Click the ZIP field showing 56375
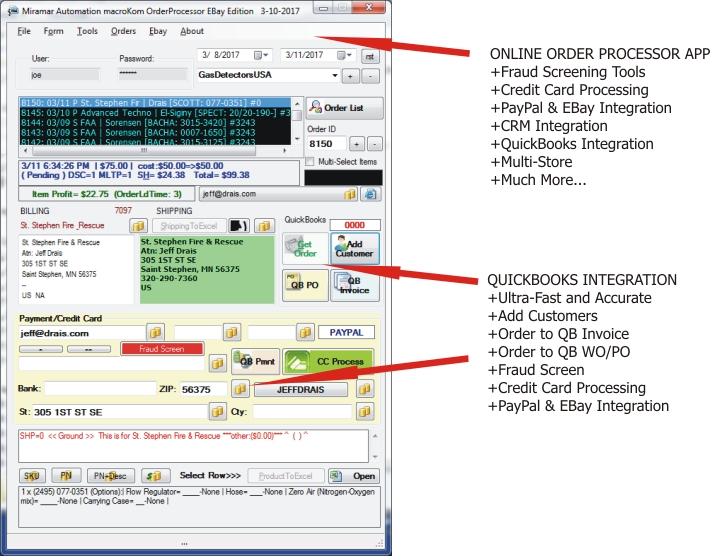Image resolution: width=710 pixels, height=556 pixels. [203, 389]
